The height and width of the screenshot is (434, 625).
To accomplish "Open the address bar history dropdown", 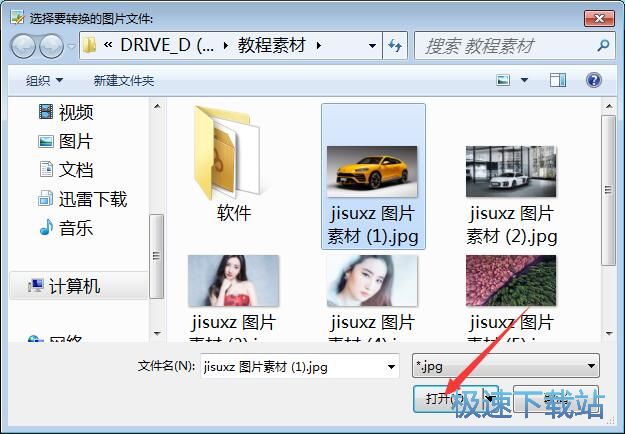I will [x=372, y=45].
